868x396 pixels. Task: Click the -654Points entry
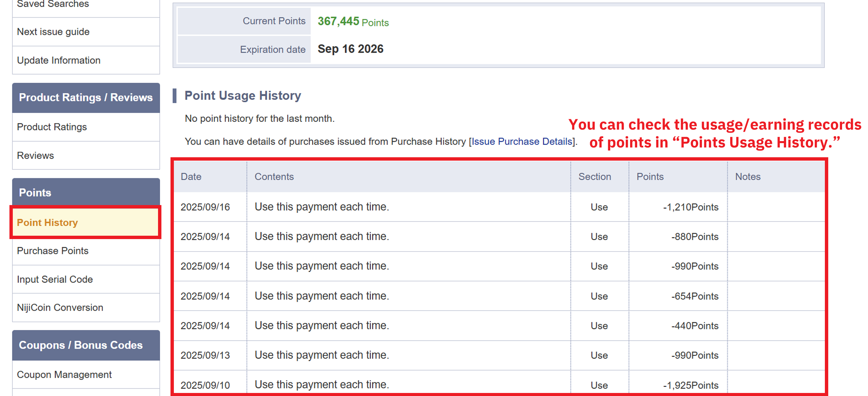(x=694, y=296)
